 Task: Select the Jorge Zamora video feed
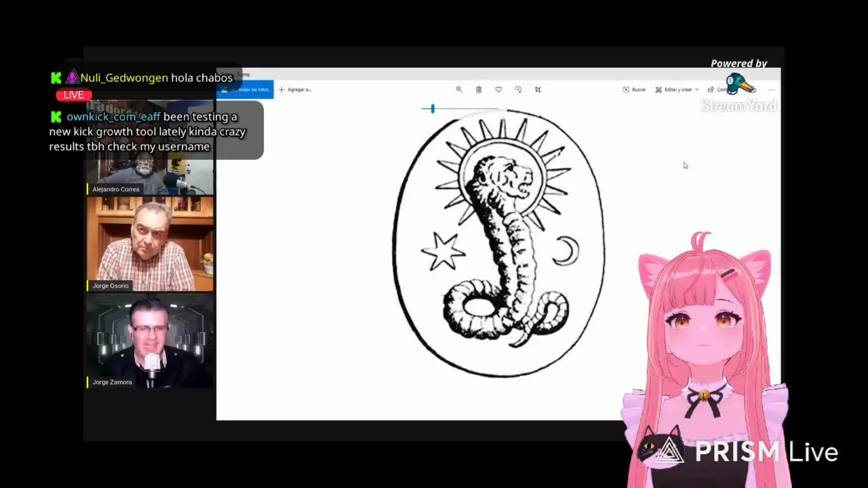pos(150,341)
